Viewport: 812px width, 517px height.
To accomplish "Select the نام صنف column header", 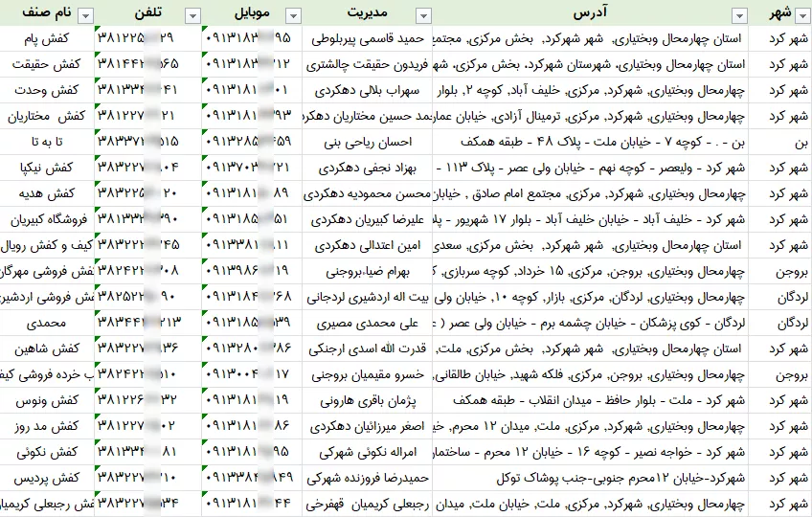I will pos(47,12).
